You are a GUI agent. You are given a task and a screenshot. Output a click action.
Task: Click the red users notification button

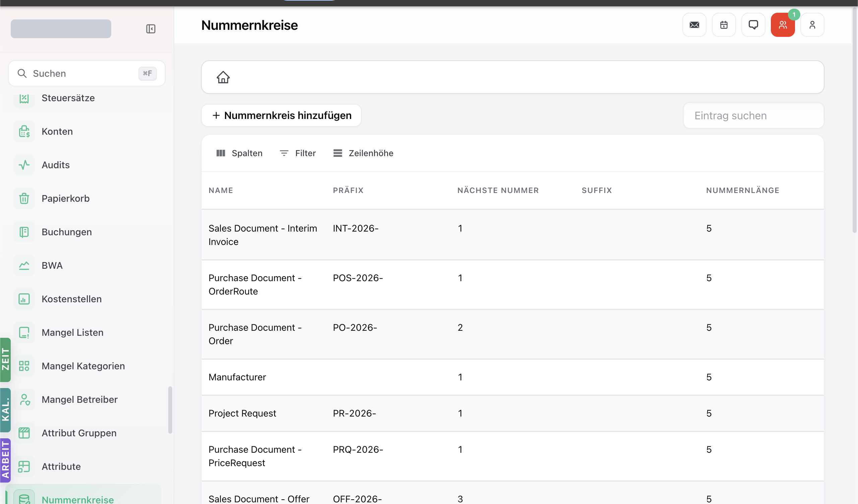click(x=783, y=25)
